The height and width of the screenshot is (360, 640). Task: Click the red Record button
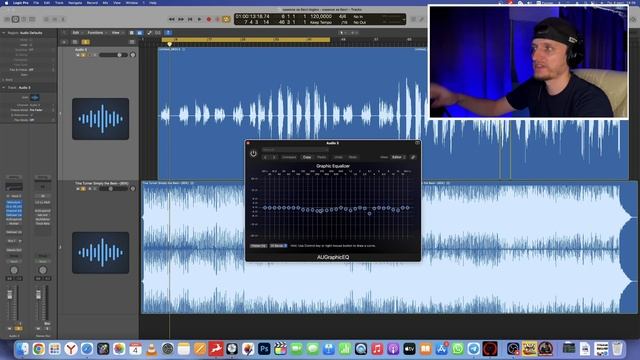pyautogui.click(x=209, y=19)
